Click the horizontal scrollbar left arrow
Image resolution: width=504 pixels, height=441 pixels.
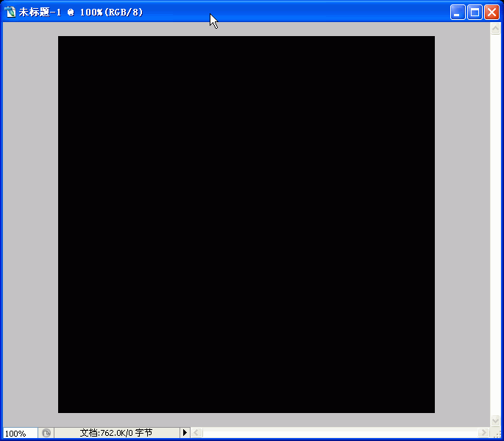click(x=196, y=433)
